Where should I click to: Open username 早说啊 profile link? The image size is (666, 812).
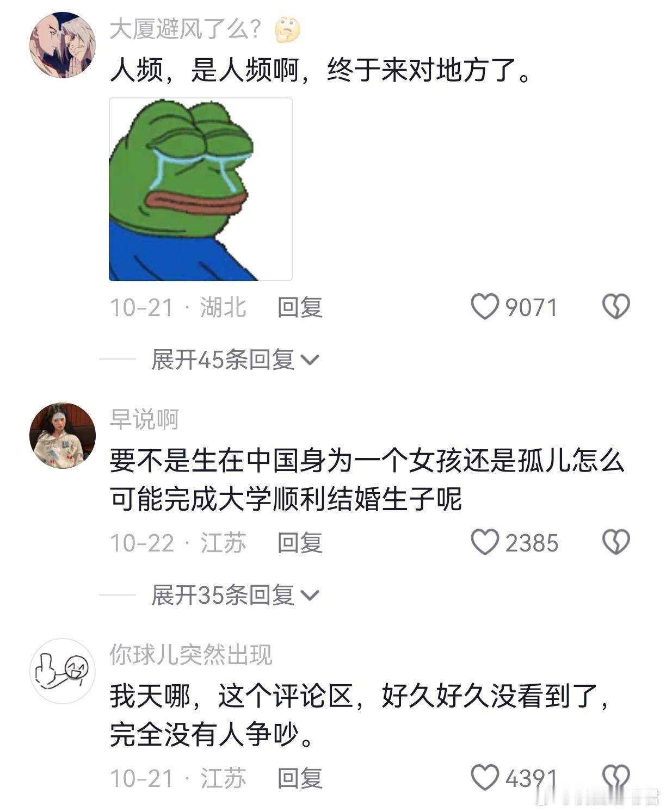pos(144,419)
